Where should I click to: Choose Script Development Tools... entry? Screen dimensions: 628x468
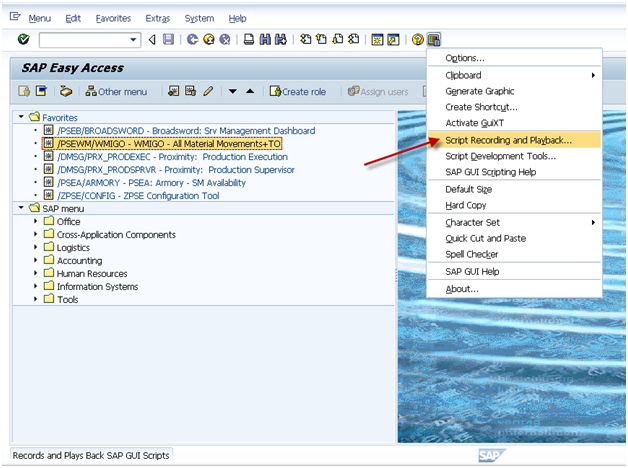(515, 156)
